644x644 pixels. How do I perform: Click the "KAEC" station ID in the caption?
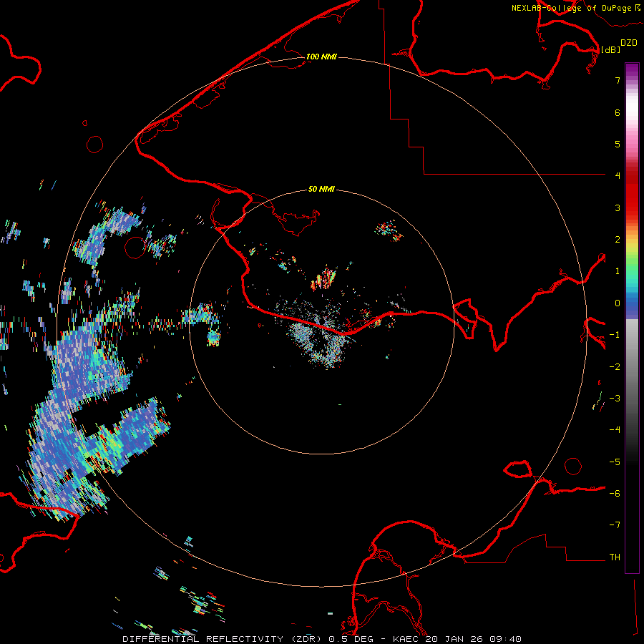coord(407,639)
